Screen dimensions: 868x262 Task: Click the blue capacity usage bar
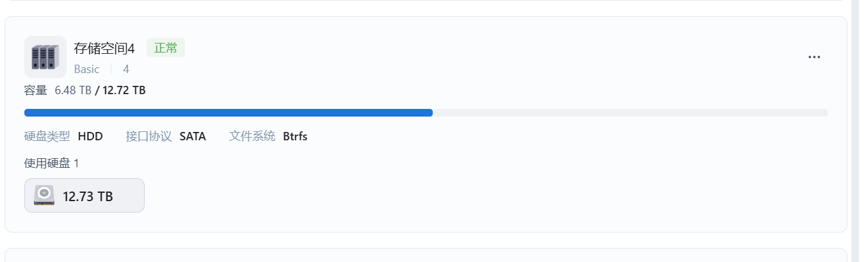[x=229, y=113]
